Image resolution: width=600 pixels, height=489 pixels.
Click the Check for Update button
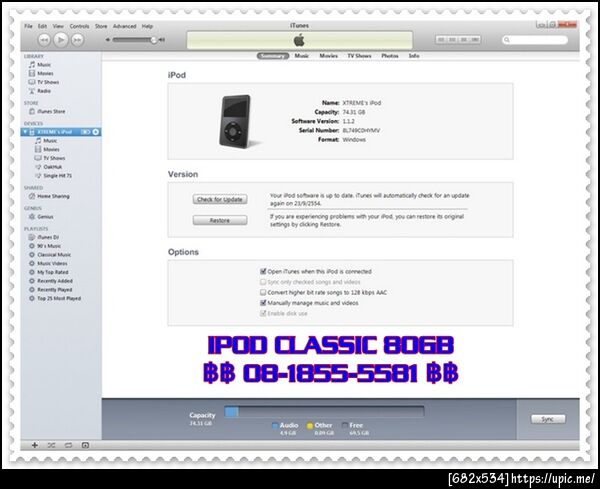[x=220, y=199]
